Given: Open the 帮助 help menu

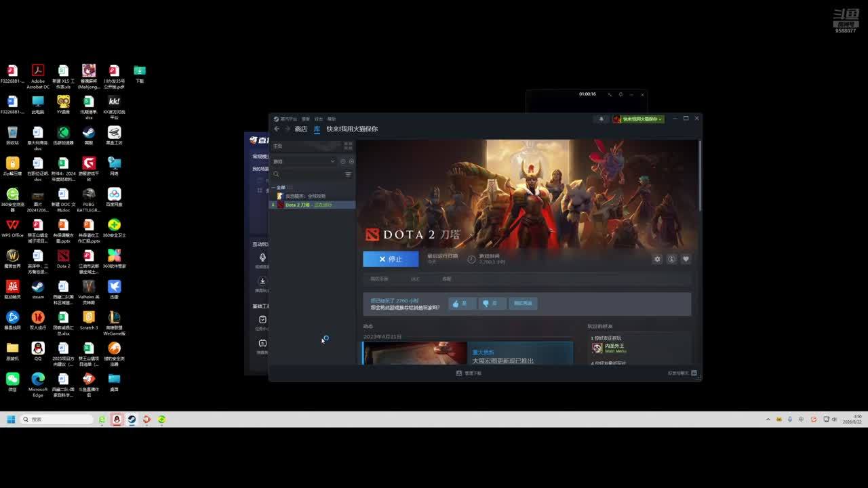Looking at the screenshot, I should tap(332, 119).
